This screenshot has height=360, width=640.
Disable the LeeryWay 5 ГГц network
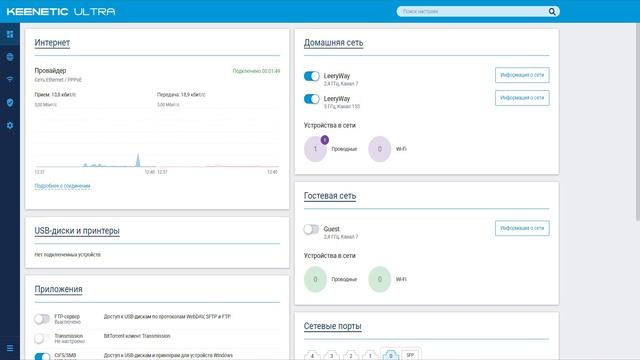(311, 99)
